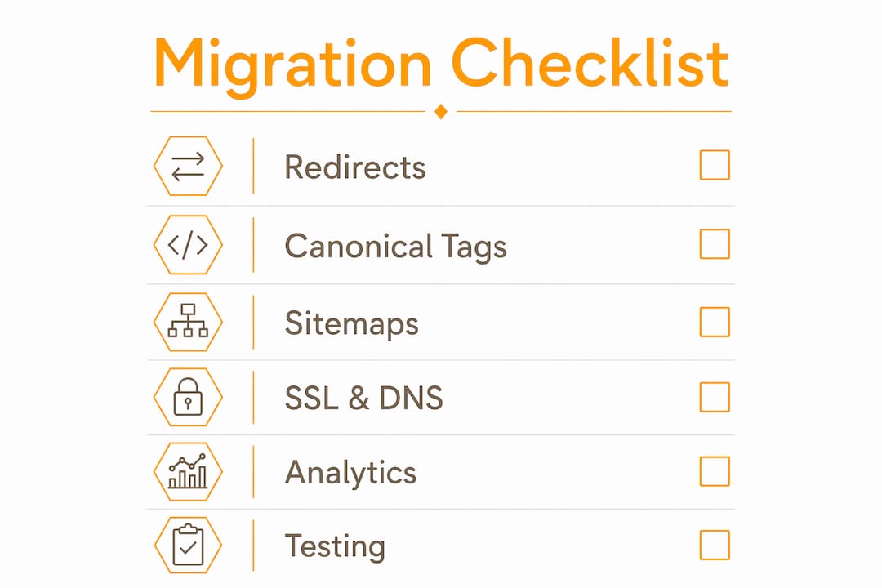Click the Redirects two-way arrows icon

tap(188, 166)
